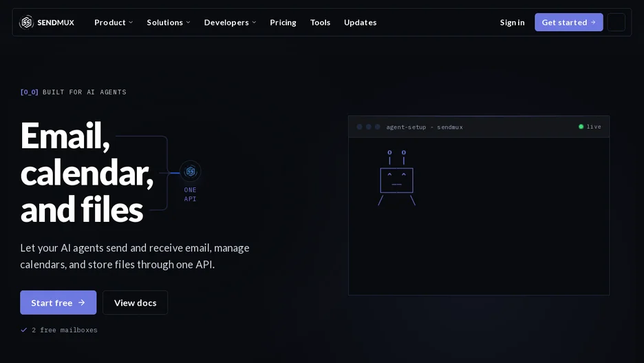This screenshot has width=644, height=363.
Task: Click the "2 free mailboxes" text
Action: (x=65, y=330)
